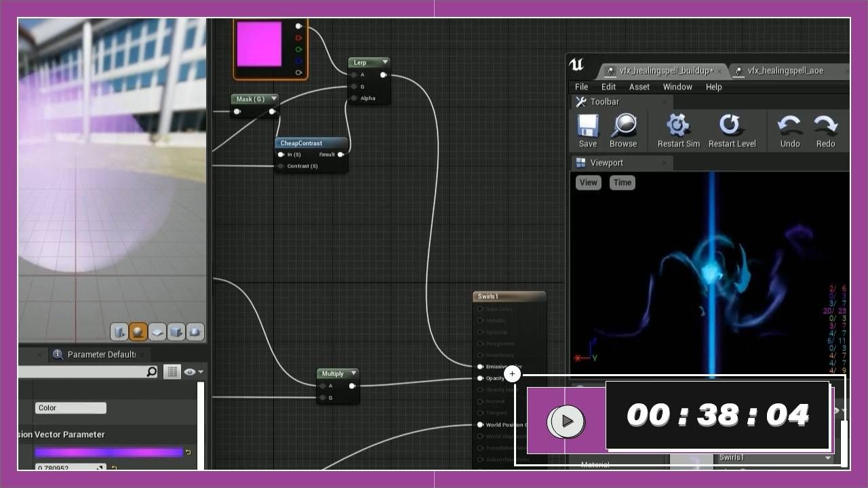Click the Save icon in Cascade toolbar
Screen dimensions: 868x488
(x=587, y=125)
